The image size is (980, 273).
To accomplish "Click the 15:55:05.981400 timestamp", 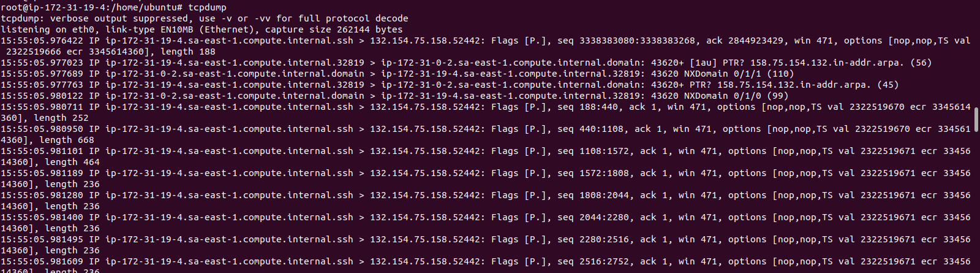I will (42, 217).
